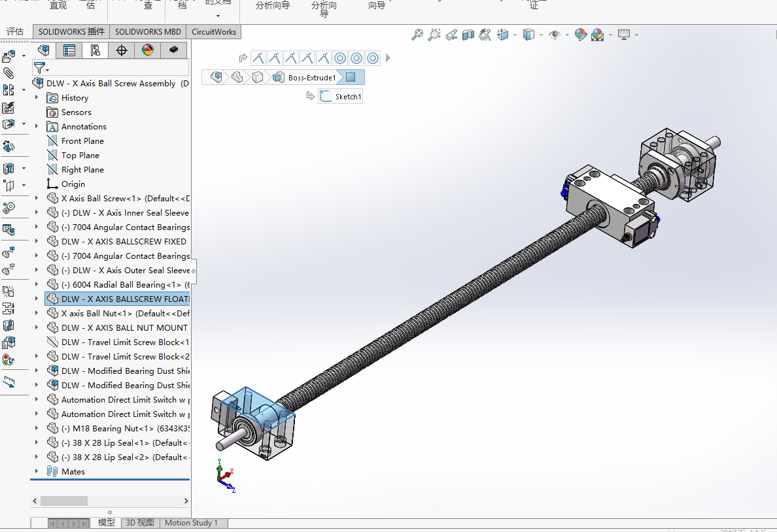Click Boss-Extrude1 in the breadcrumb bar
This screenshot has width=777, height=532.
click(x=311, y=78)
